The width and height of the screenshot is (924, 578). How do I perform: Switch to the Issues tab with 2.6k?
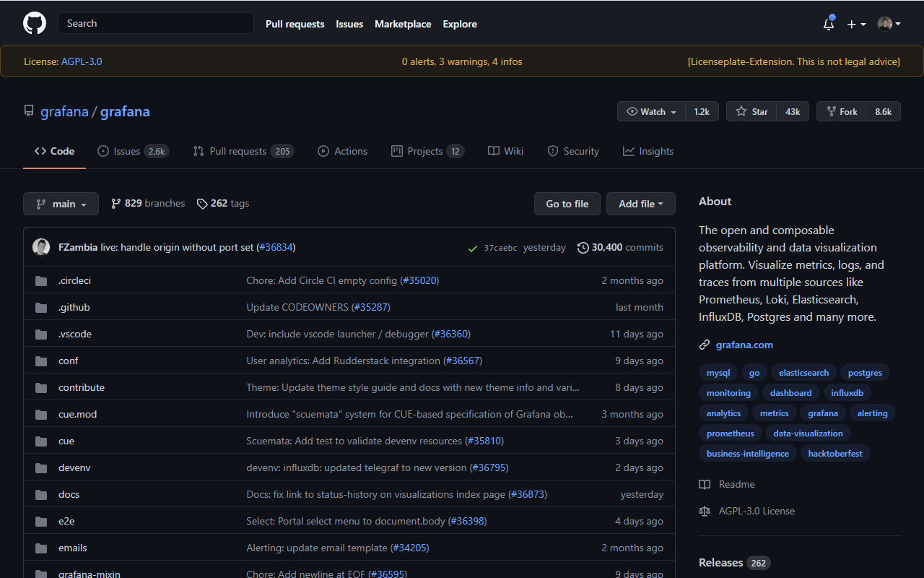pos(134,151)
